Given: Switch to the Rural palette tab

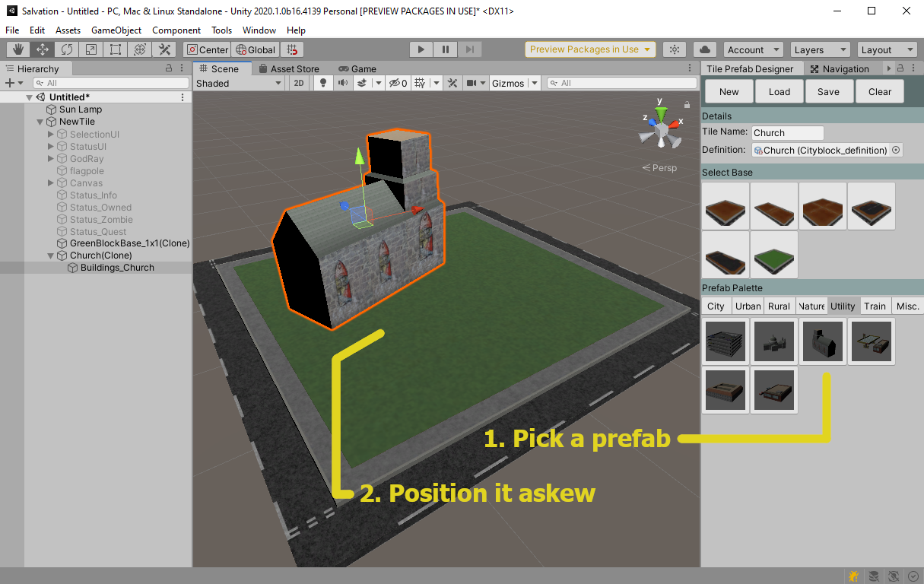Looking at the screenshot, I should (x=779, y=306).
